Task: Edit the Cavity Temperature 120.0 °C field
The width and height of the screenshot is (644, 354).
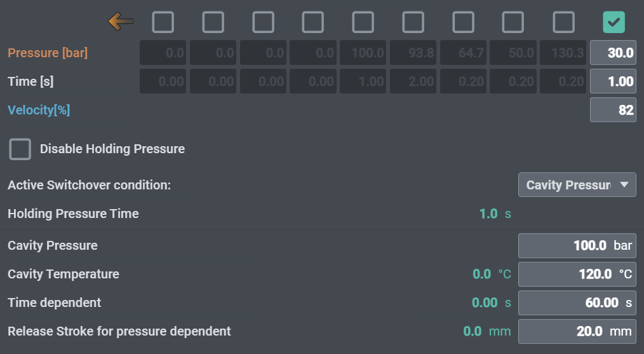Action: pyautogui.click(x=577, y=274)
